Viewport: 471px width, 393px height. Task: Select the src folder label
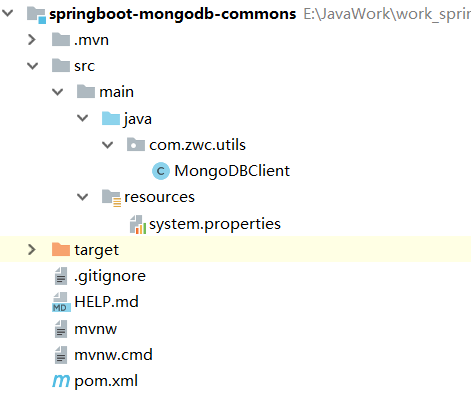[85, 66]
